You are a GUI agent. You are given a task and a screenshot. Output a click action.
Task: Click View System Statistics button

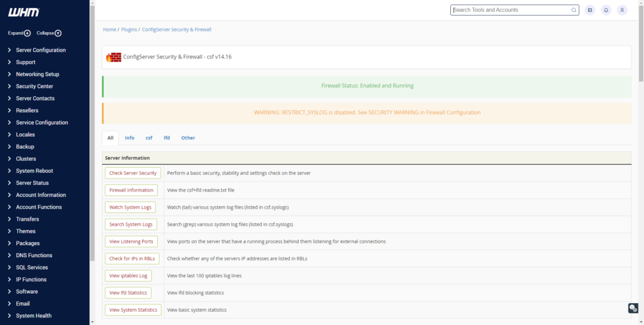coord(133,310)
